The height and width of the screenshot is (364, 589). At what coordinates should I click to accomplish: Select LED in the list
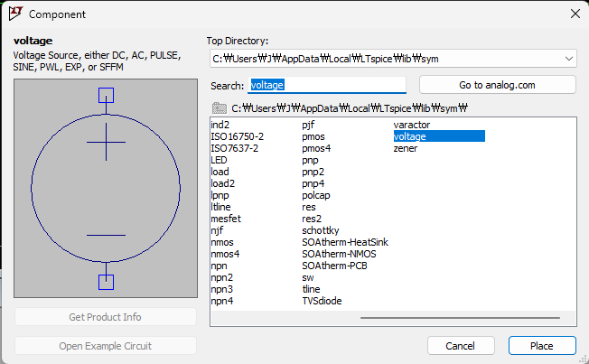pos(219,160)
